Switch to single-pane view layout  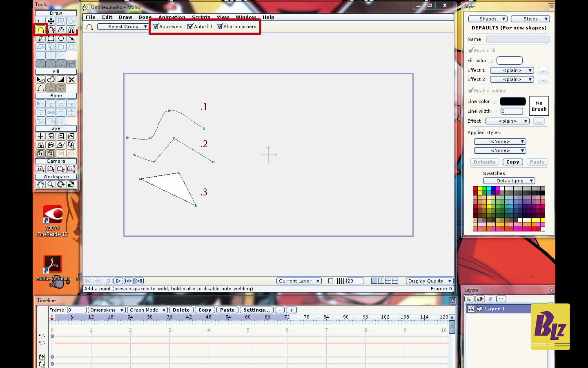[374, 281]
